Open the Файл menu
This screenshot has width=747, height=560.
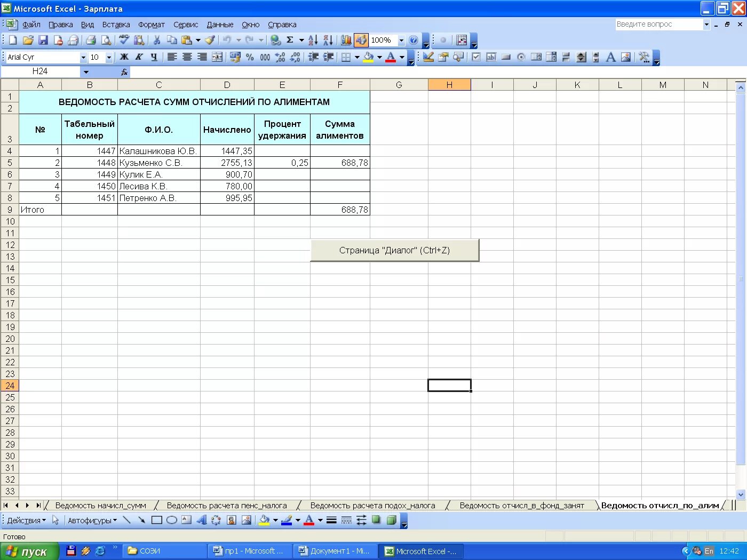point(31,25)
